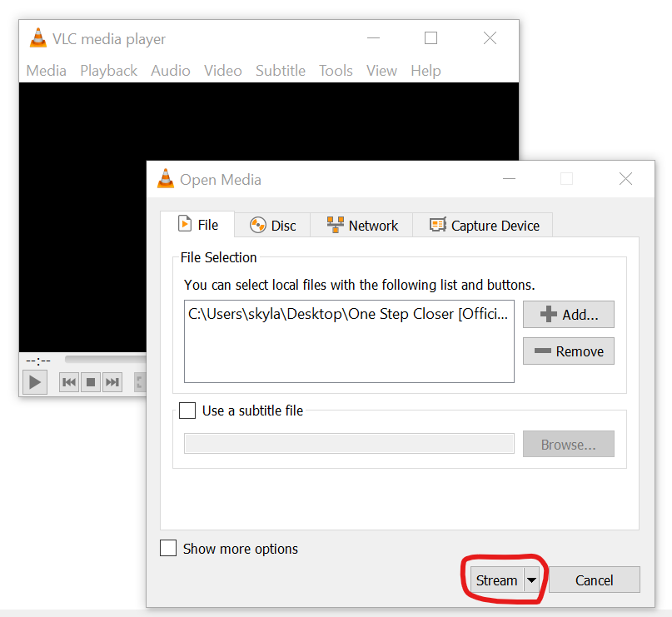Open the View menu
The width and height of the screenshot is (672, 617).
(x=381, y=71)
